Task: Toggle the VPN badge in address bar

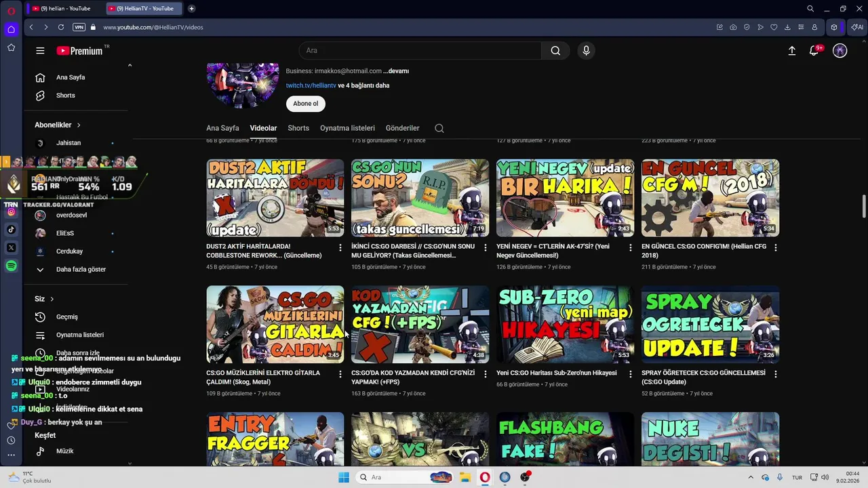Action: pos(79,27)
